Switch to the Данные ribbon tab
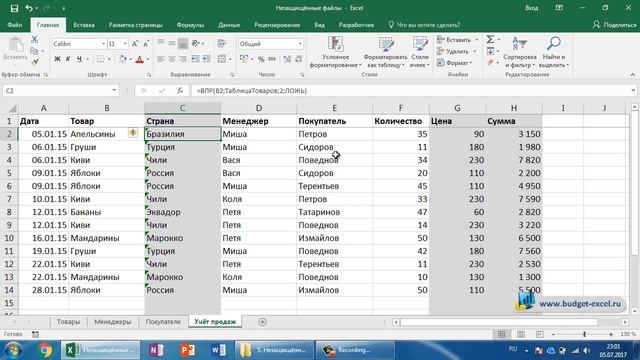The image size is (640, 360). tap(229, 25)
